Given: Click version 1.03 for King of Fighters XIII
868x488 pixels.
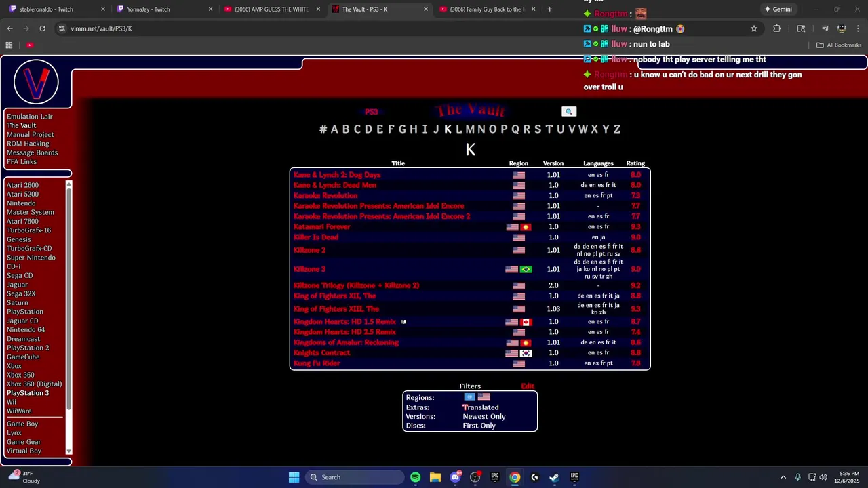Looking at the screenshot, I should click(x=553, y=309).
